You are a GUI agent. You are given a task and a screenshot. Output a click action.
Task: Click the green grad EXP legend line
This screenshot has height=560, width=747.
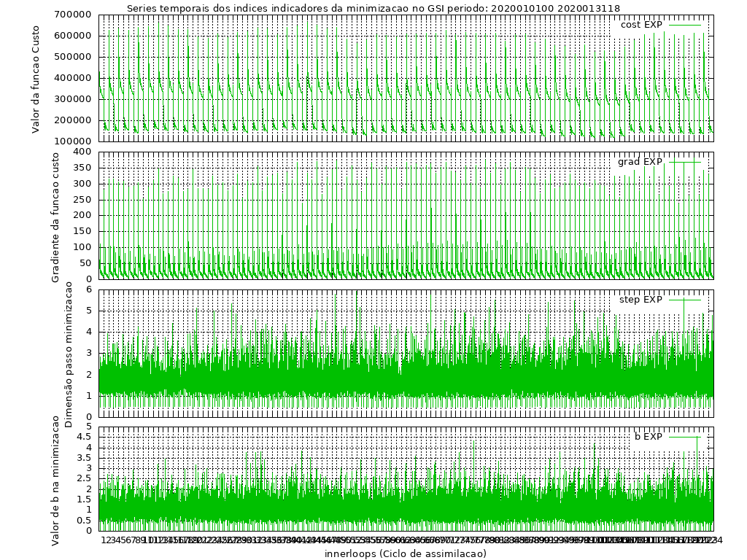point(684,162)
